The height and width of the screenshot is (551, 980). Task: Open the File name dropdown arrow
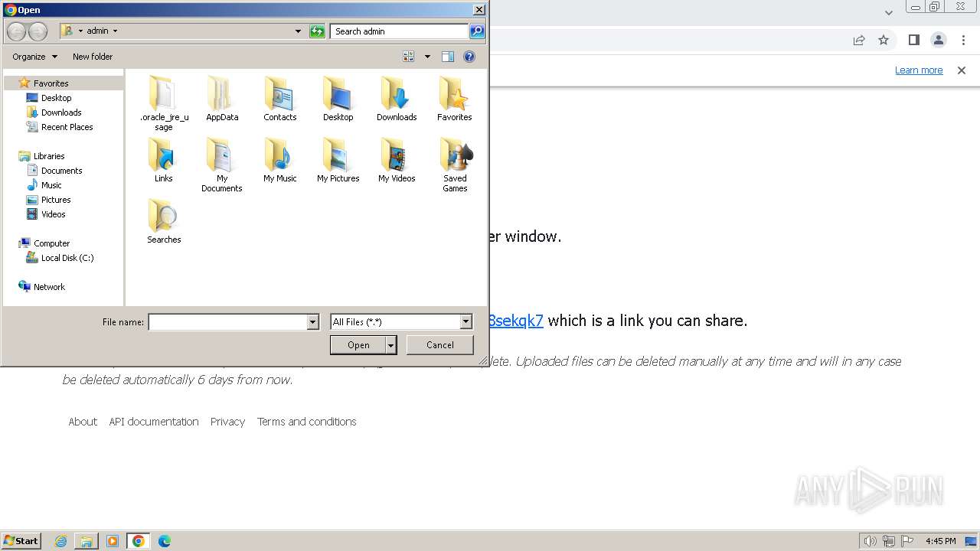312,322
